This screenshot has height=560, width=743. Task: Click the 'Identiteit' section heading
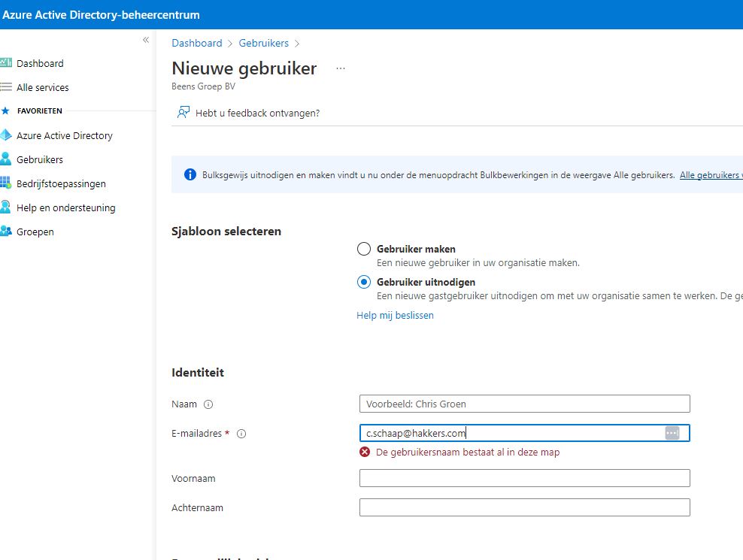(x=198, y=372)
